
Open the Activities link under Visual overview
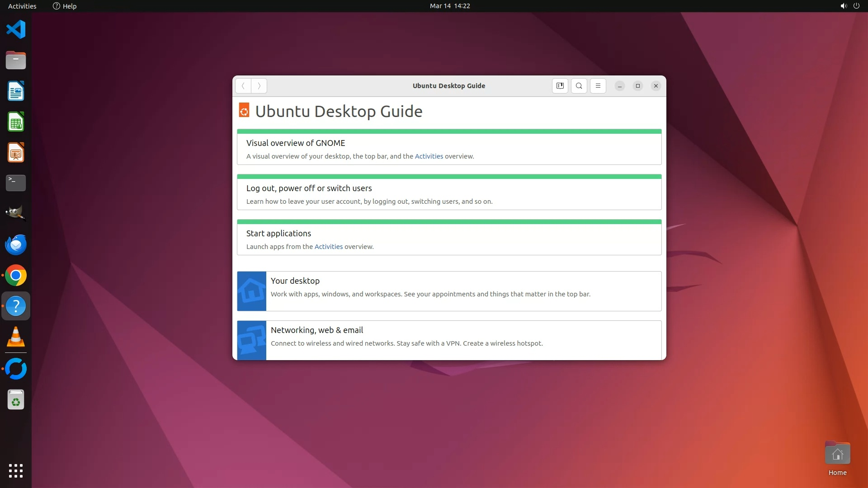429,156
